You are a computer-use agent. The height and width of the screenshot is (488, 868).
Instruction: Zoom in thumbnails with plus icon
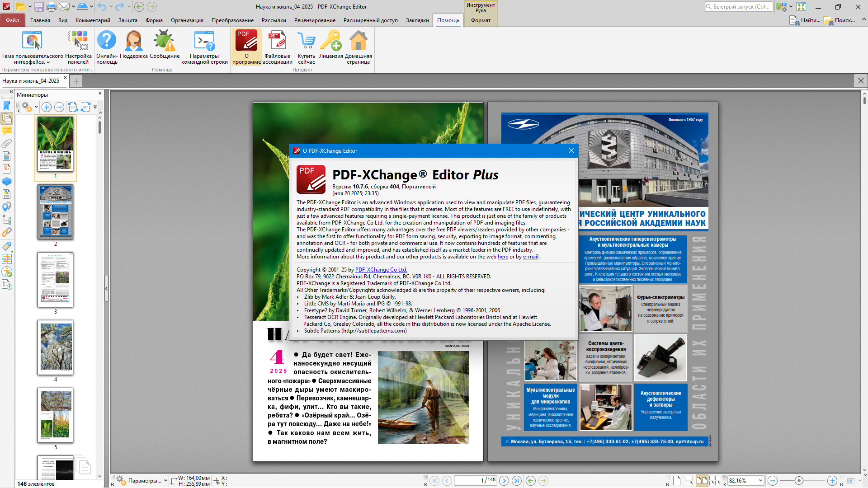pyautogui.click(x=47, y=107)
